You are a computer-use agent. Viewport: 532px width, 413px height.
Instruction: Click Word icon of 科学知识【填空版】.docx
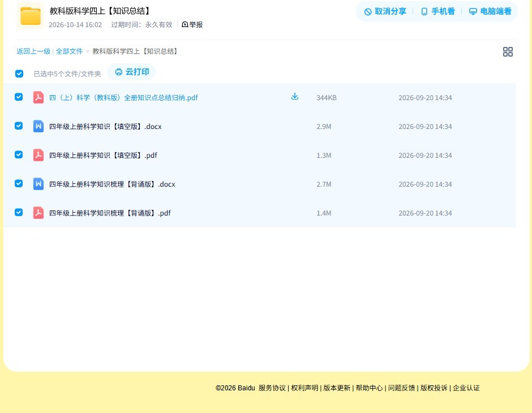[x=38, y=126]
